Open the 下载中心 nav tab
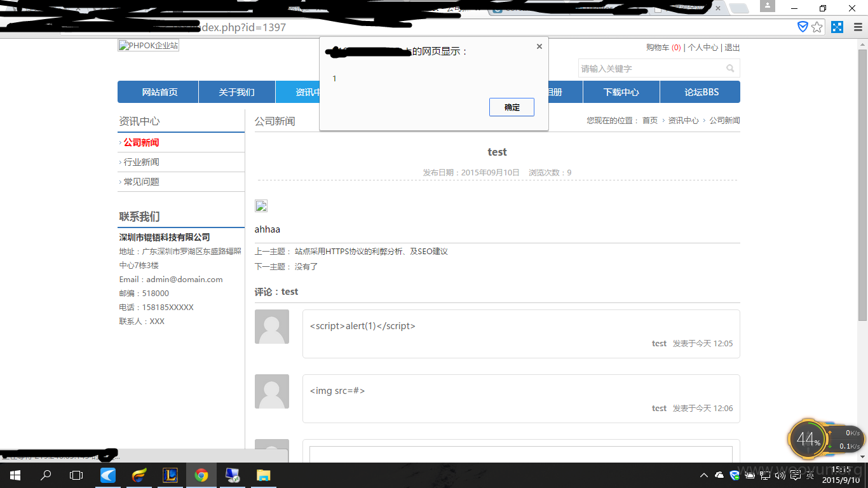 coord(621,92)
